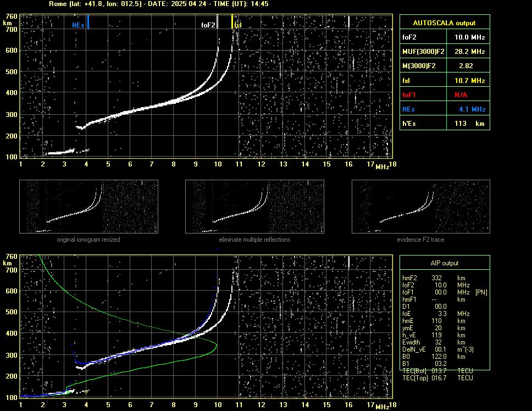Select the AIP output header
This screenshot has width=532, height=411.
coord(445,263)
